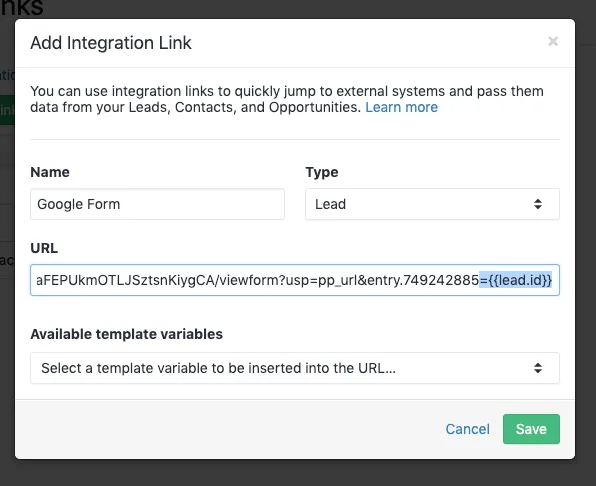
Task: Click the 'URL' field label
Action: 44,248
